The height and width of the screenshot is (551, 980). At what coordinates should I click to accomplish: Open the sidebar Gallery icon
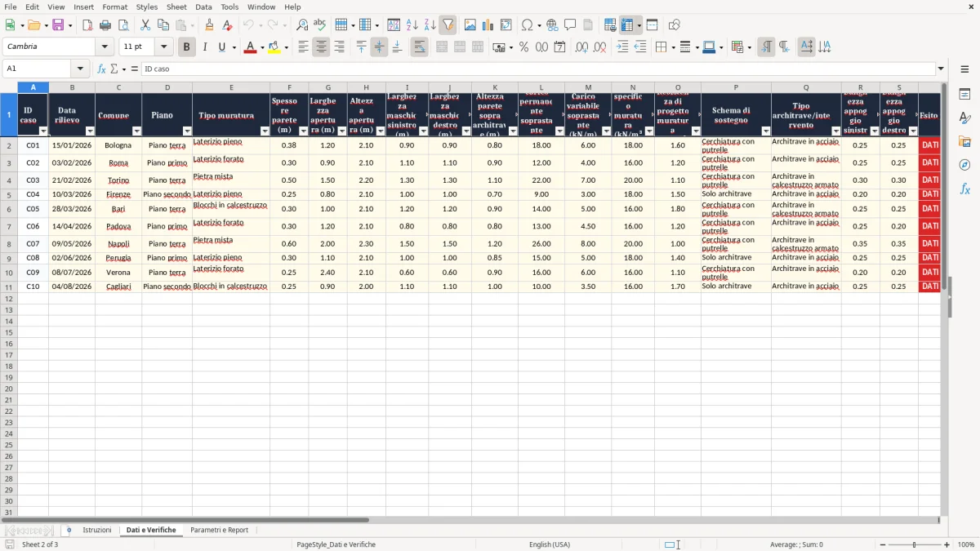click(964, 141)
